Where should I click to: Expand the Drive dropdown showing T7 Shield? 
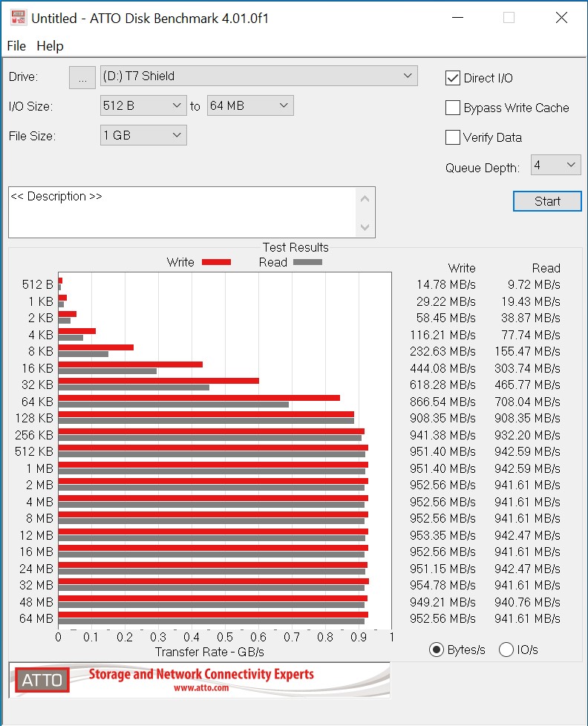click(259, 76)
